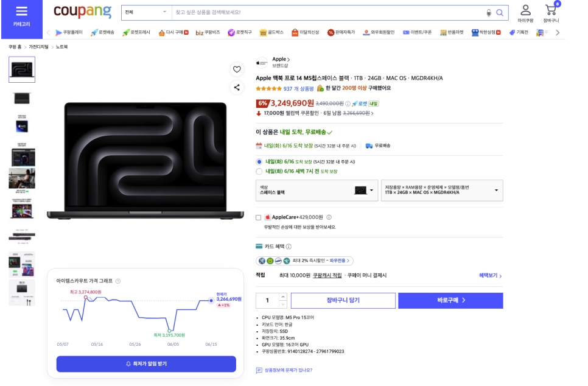This screenshot has width=588, height=386.
Task: Open 골드박스 menu item
Action: pos(271,33)
